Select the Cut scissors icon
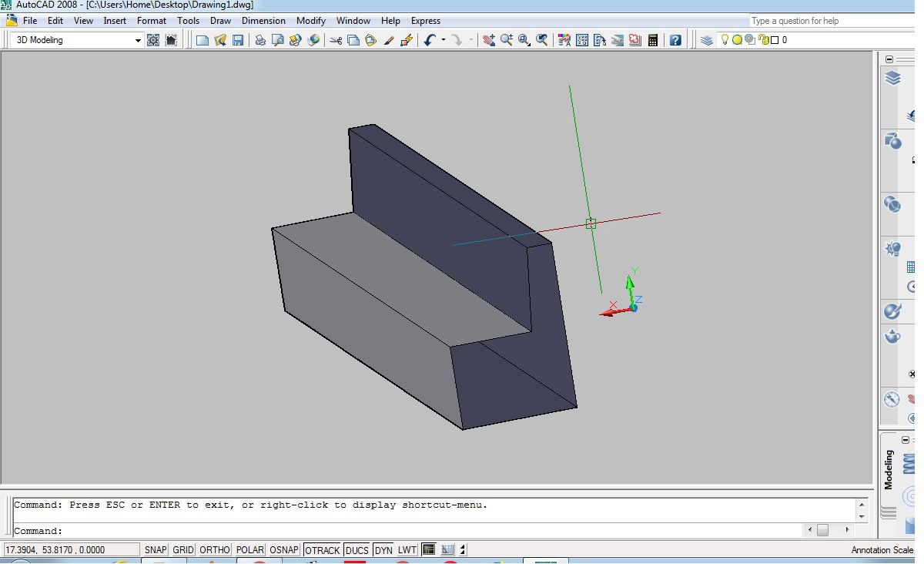This screenshot has width=924, height=564. 336,40
